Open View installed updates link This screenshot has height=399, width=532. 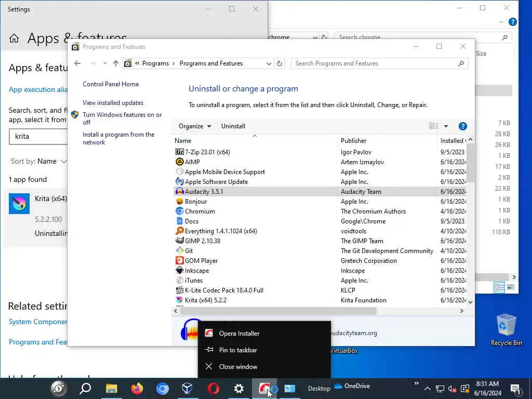tap(113, 103)
